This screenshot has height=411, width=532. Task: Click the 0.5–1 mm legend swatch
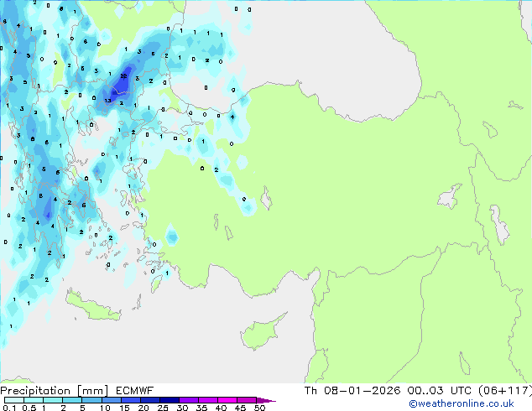point(34,400)
